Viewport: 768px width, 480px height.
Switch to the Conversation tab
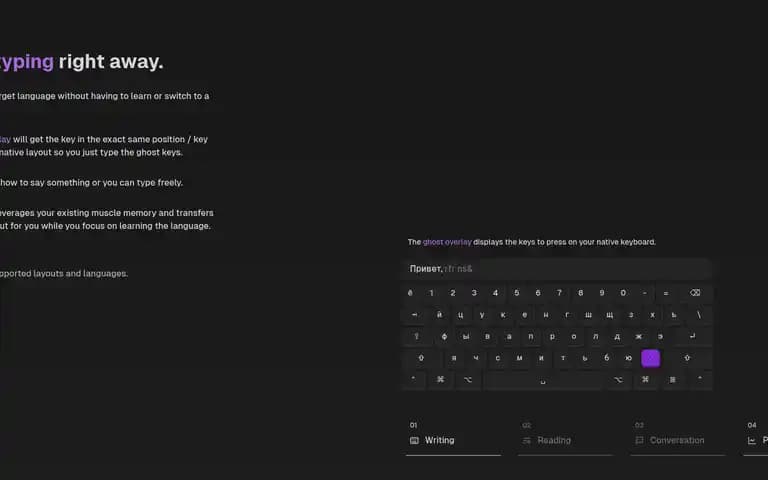click(x=678, y=440)
